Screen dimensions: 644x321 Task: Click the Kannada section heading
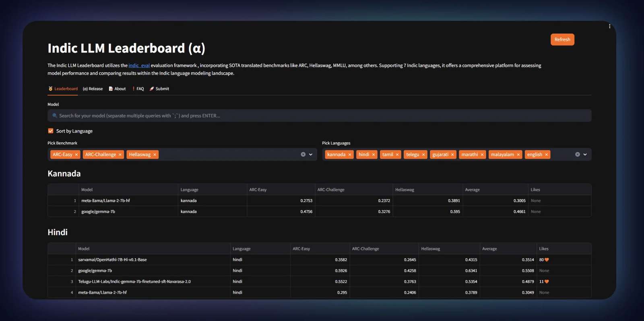[x=64, y=174]
